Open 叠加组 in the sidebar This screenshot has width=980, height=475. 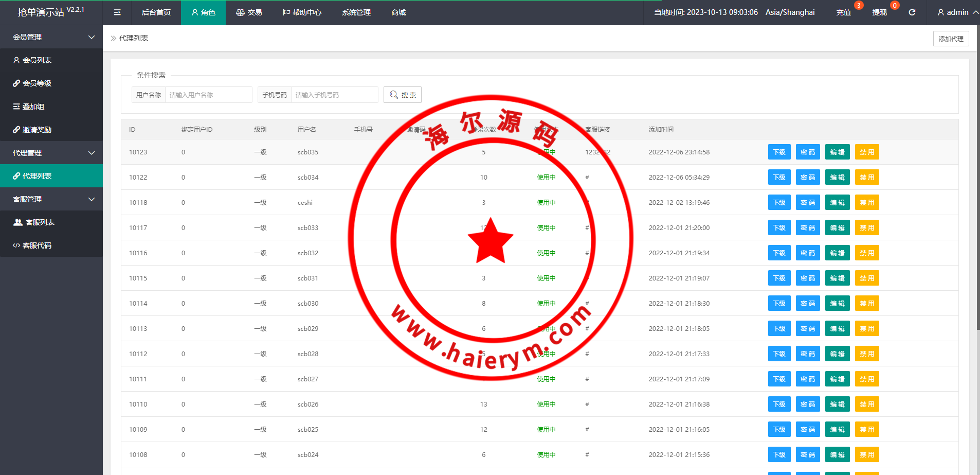coord(33,107)
